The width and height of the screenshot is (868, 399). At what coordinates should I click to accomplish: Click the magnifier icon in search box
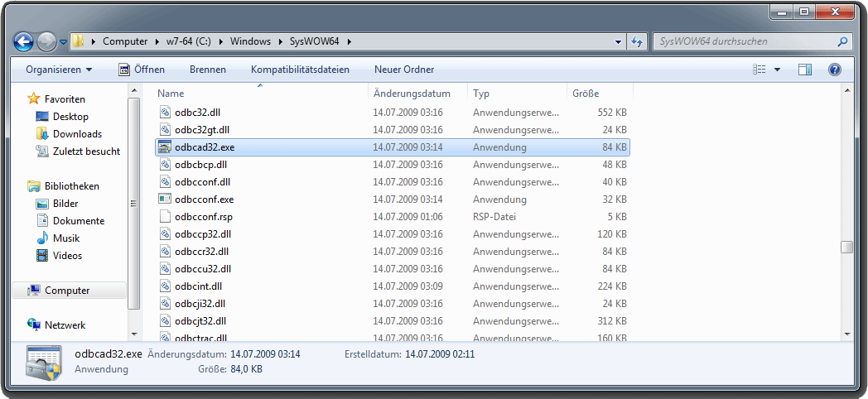coord(842,41)
